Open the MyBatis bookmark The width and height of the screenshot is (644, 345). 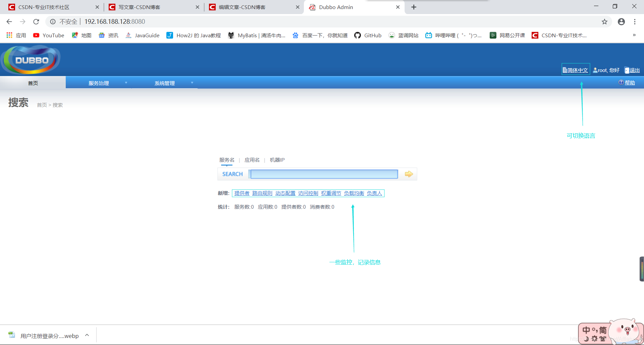(x=257, y=35)
